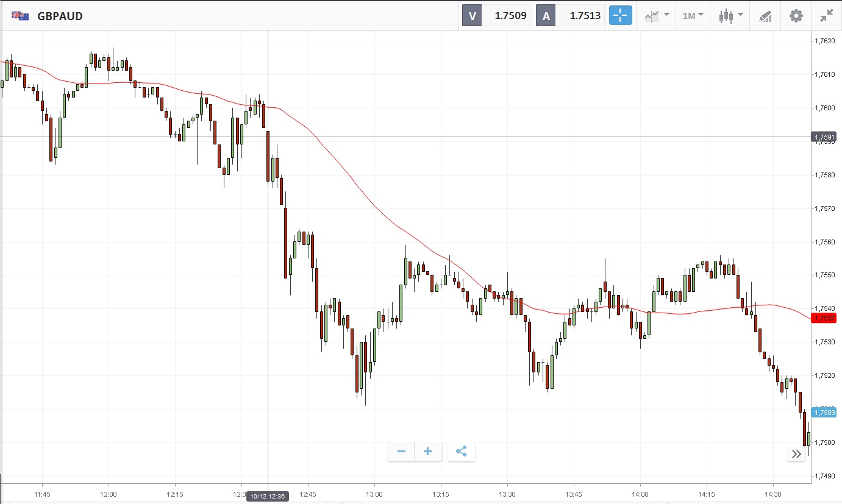Click the 13:00 label on the time axis
Screen dimensions: 842x504
pyautogui.click(x=374, y=493)
